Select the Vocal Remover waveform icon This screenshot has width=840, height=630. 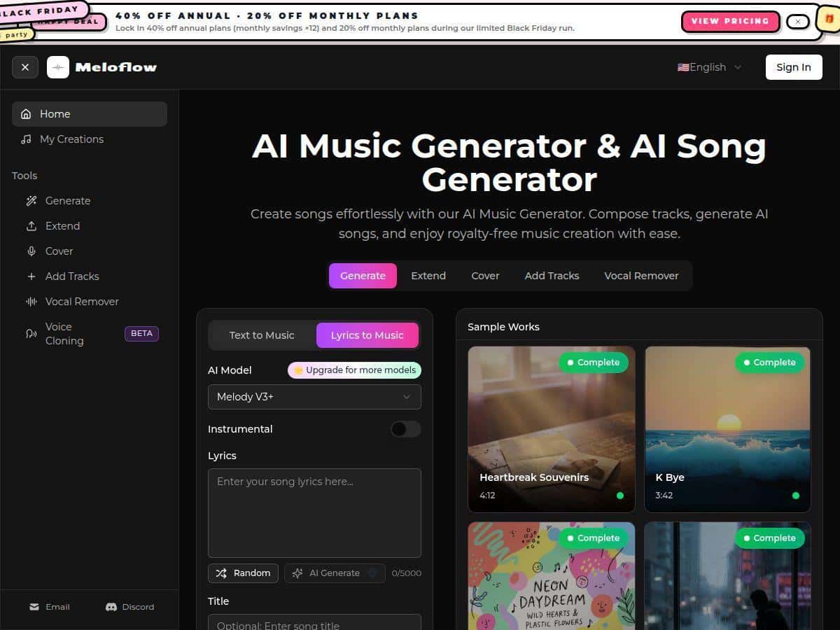click(x=31, y=301)
